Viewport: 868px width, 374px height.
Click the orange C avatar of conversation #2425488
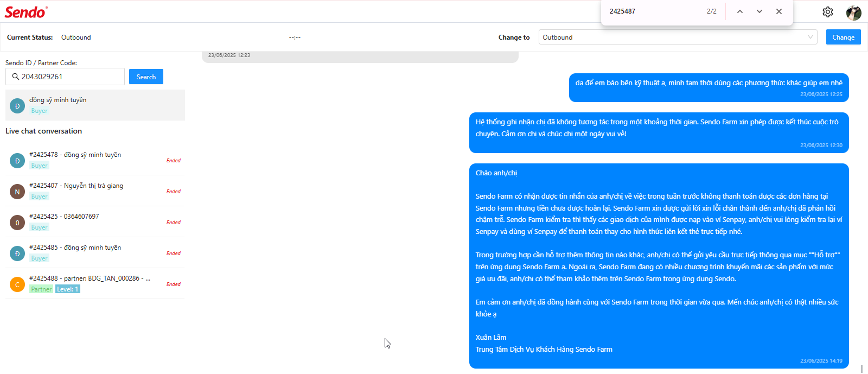click(17, 284)
